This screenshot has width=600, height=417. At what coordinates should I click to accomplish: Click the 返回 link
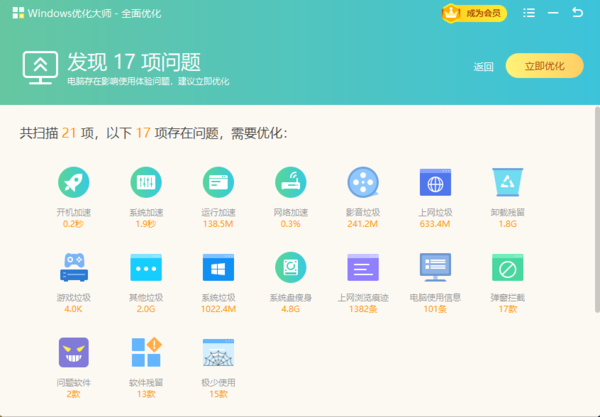point(484,67)
